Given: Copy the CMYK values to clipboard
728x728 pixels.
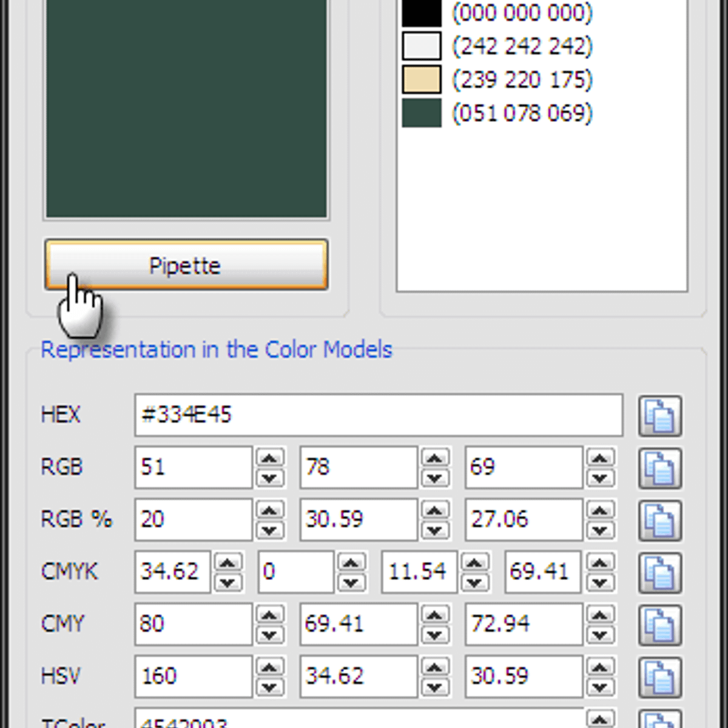Looking at the screenshot, I should click(659, 573).
